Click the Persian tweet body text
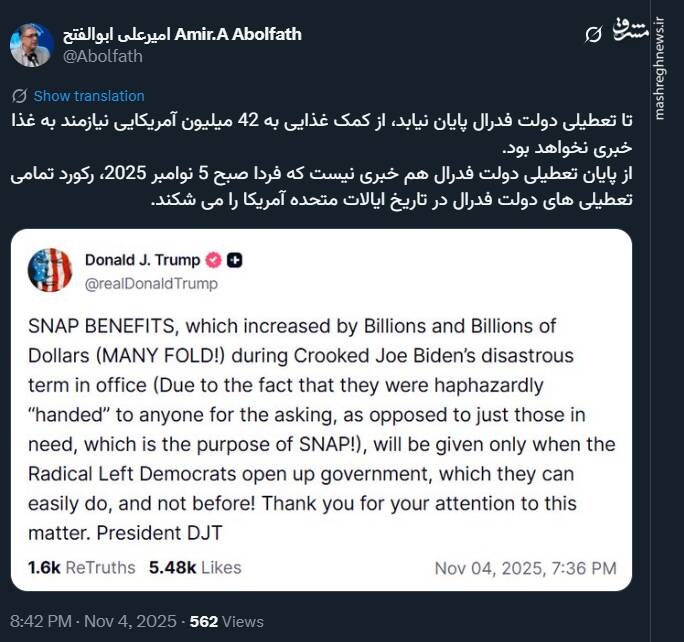The width and height of the screenshot is (684, 642). [340, 160]
